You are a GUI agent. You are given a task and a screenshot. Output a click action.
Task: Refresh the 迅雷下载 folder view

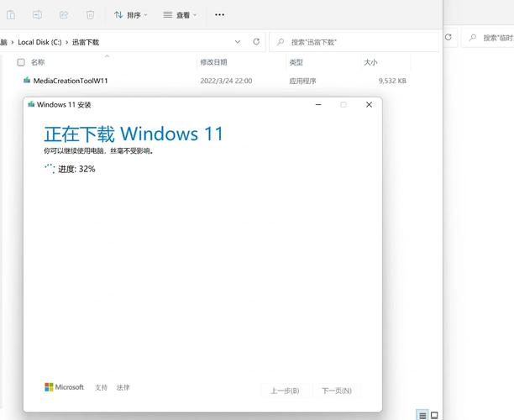[256, 42]
